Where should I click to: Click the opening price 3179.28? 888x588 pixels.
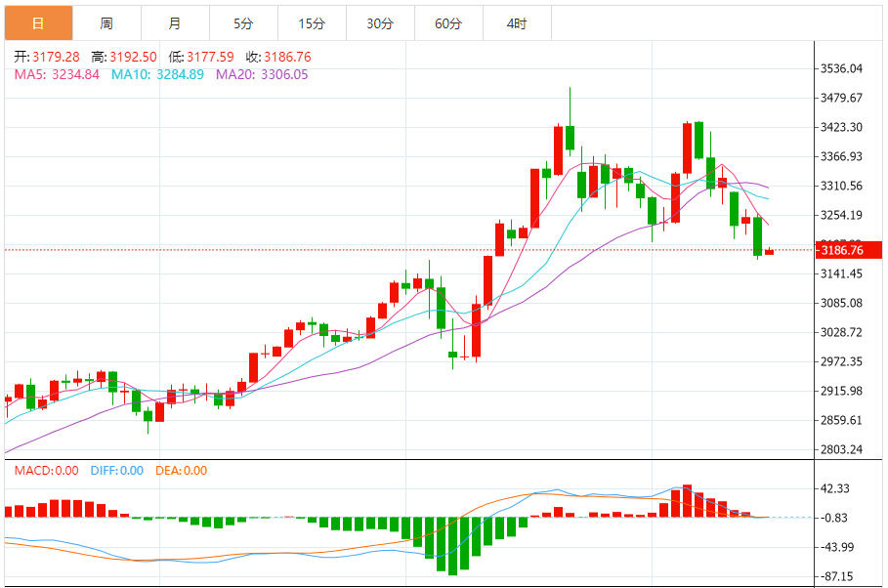pyautogui.click(x=56, y=58)
